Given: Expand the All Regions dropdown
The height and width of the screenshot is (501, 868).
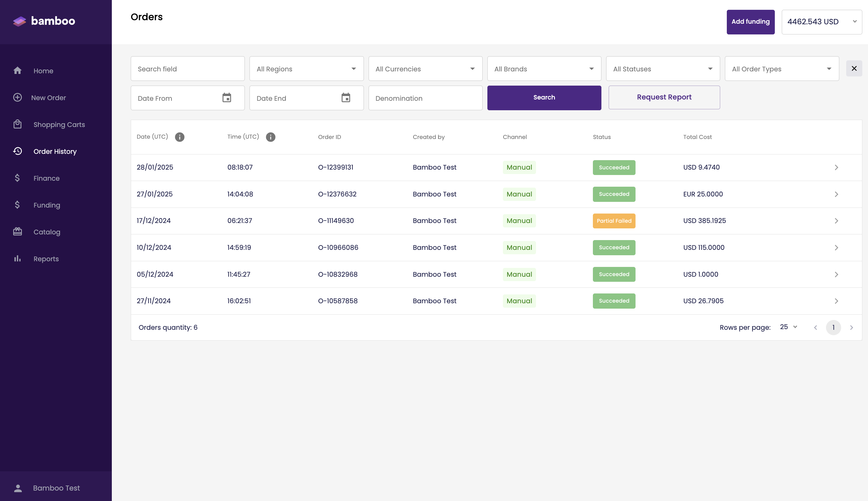Looking at the screenshot, I should [306, 69].
